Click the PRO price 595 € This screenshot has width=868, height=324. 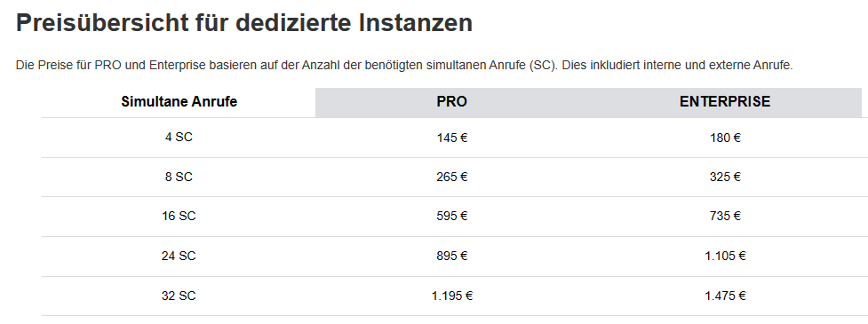pyautogui.click(x=451, y=217)
